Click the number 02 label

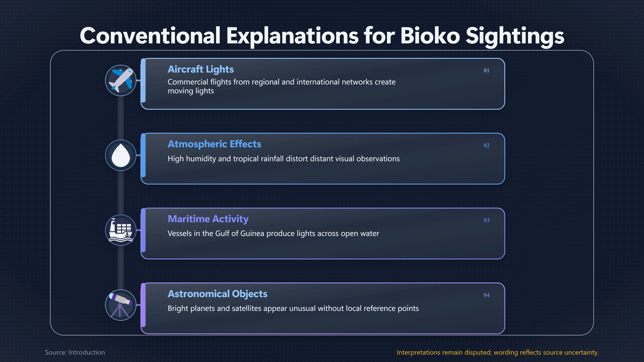tap(486, 145)
